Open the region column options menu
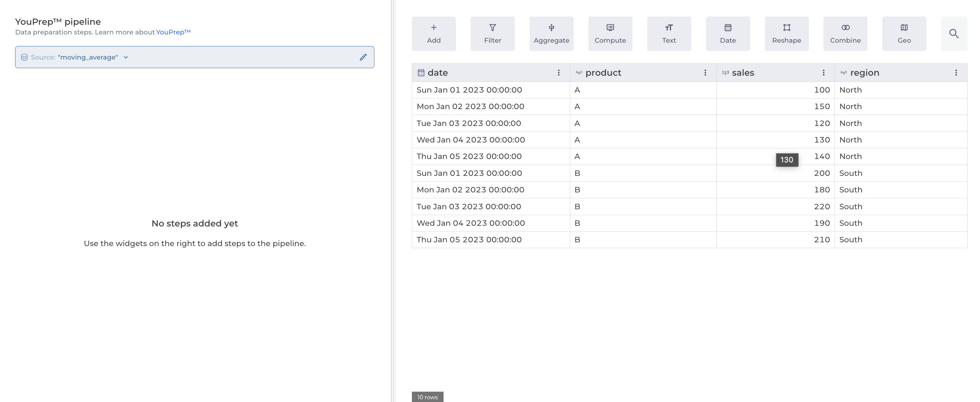 (x=956, y=73)
